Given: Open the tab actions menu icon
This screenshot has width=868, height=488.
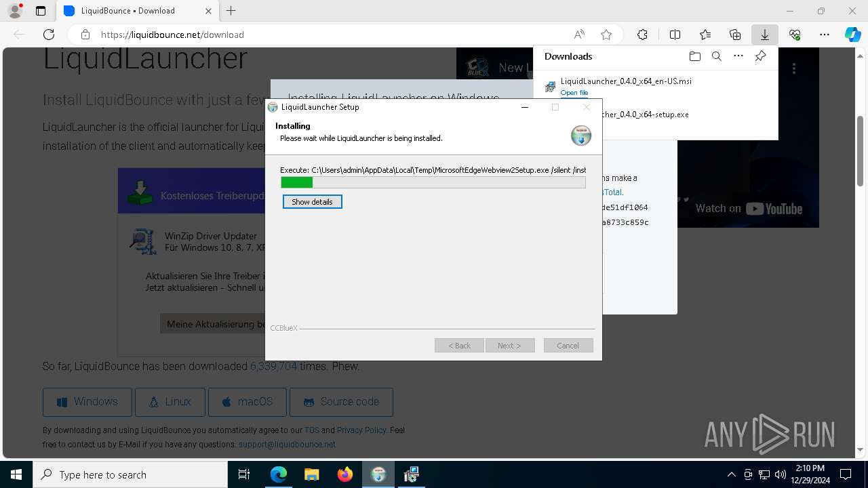Looking at the screenshot, I should coord(41,11).
